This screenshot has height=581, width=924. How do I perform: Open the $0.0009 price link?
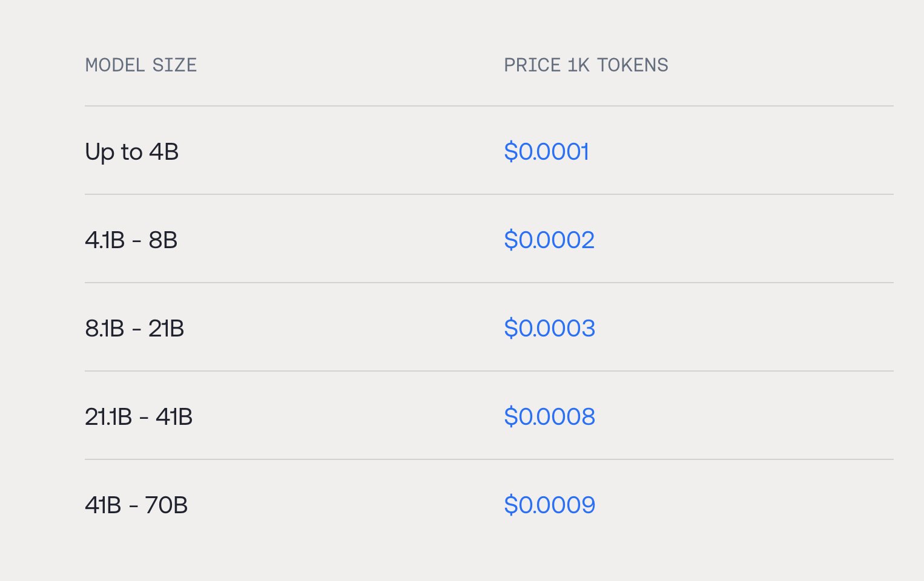[549, 505]
